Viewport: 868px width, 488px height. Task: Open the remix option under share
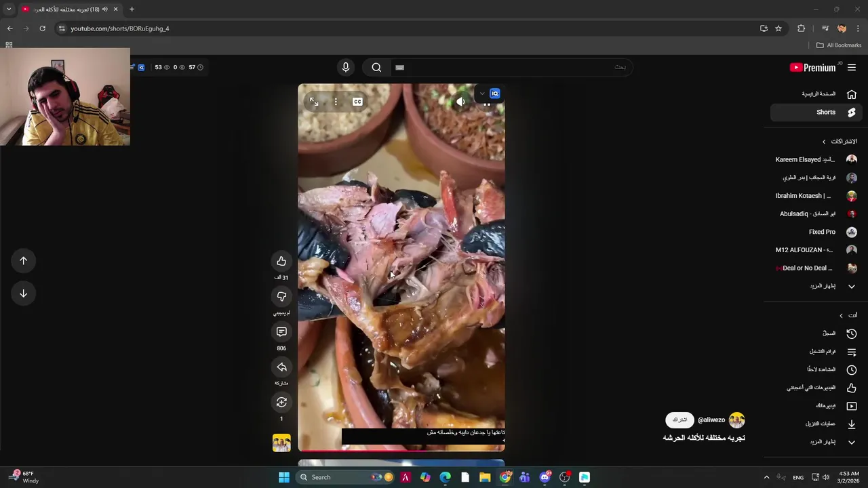(281, 402)
